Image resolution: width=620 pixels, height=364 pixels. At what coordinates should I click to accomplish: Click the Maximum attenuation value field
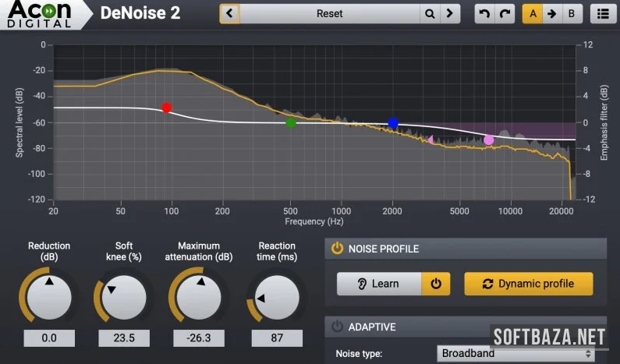coord(200,338)
